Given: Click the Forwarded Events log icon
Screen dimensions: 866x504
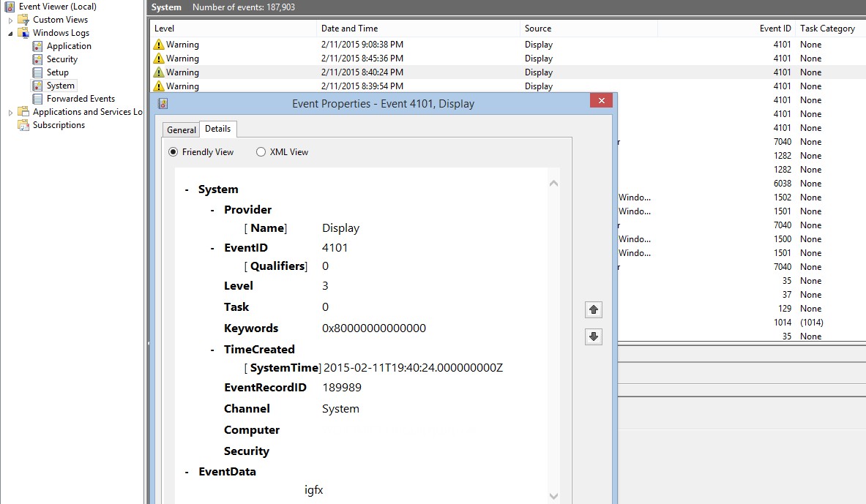Looking at the screenshot, I should pyautogui.click(x=37, y=99).
